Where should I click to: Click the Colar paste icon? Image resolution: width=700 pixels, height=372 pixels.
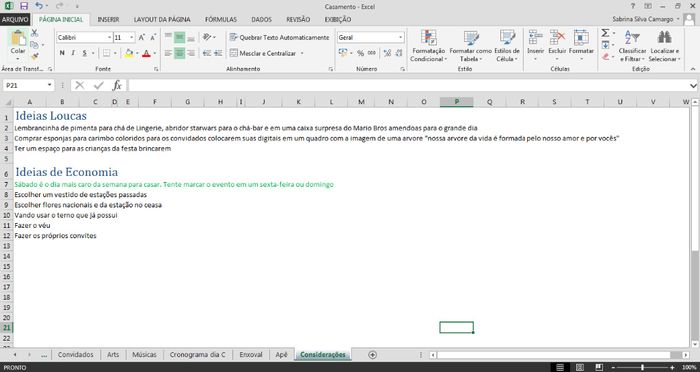coord(18,38)
